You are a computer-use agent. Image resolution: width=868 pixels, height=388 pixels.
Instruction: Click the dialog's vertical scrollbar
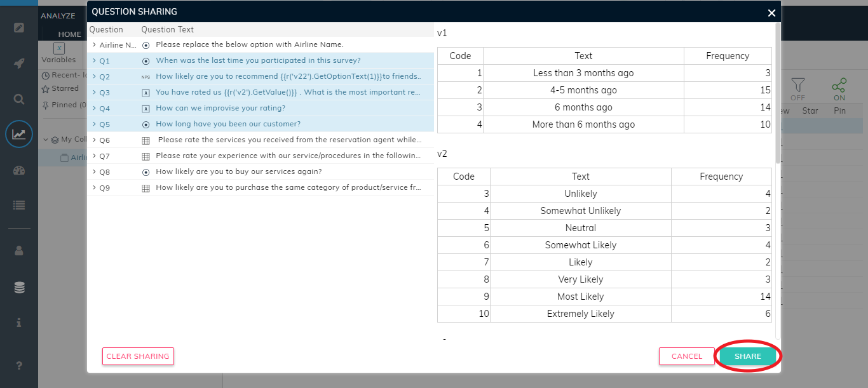pos(778,94)
